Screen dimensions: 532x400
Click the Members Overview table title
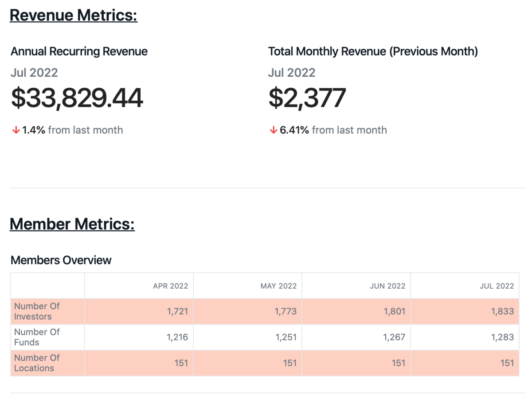point(61,260)
